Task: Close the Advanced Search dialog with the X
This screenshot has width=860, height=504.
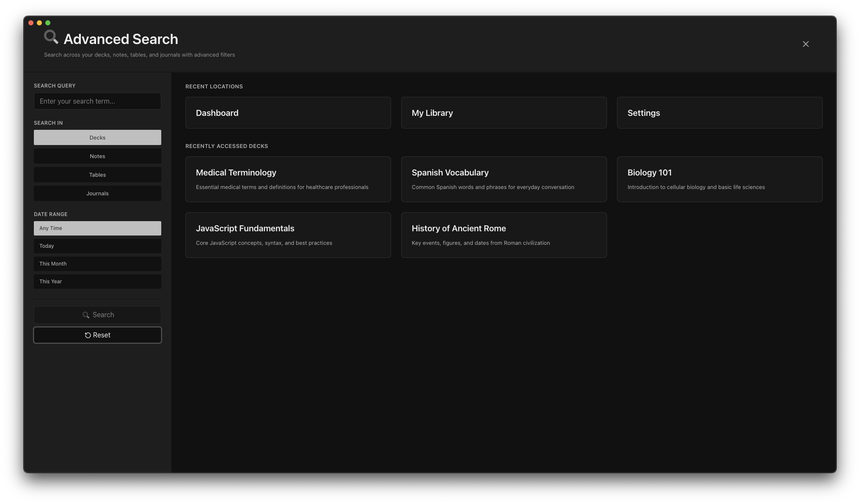Action: pyautogui.click(x=805, y=44)
